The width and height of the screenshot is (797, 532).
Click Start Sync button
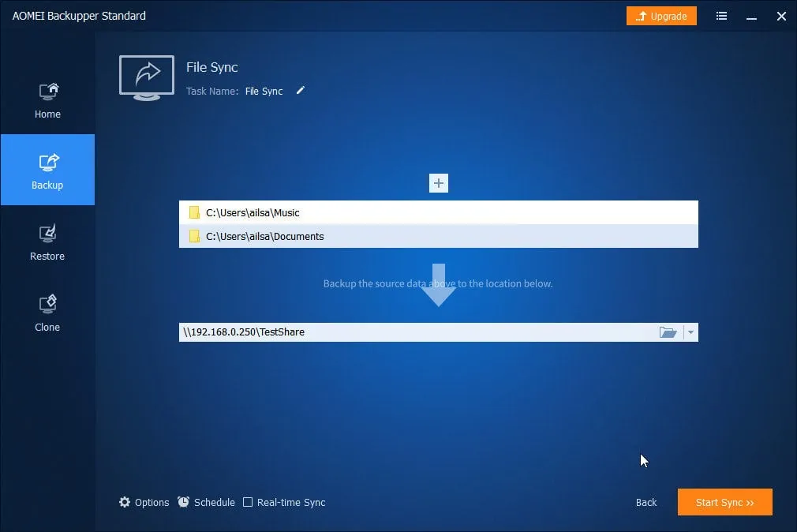click(x=725, y=503)
